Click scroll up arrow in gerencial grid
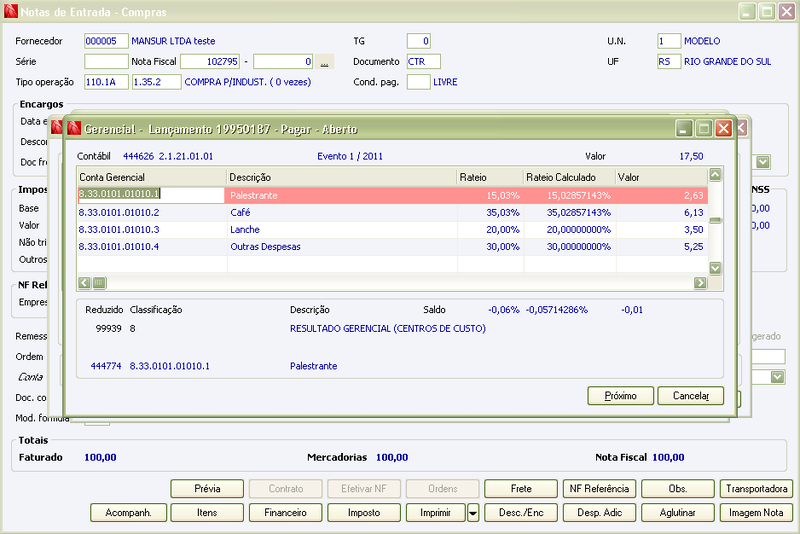This screenshot has width=800, height=534. pyautogui.click(x=715, y=175)
